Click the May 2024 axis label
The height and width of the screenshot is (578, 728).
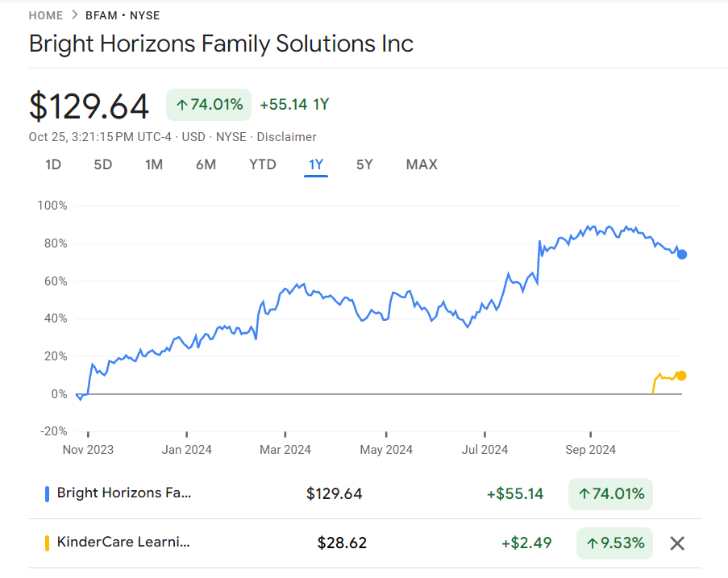386,449
